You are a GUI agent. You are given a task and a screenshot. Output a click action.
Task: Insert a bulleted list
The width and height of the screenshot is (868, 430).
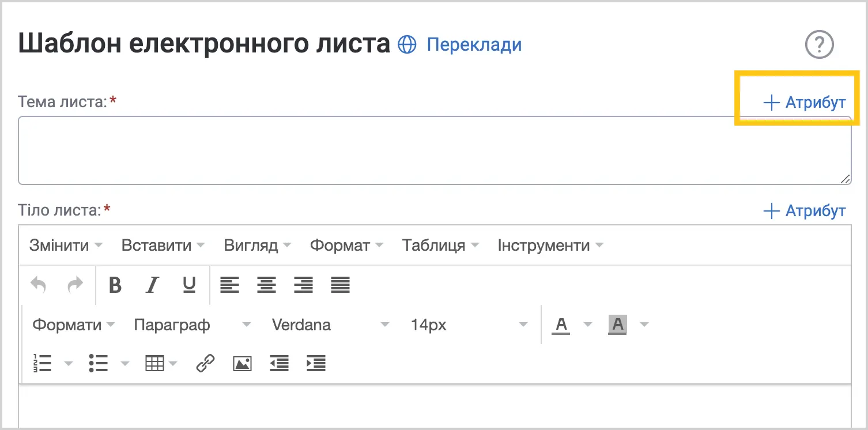99,363
